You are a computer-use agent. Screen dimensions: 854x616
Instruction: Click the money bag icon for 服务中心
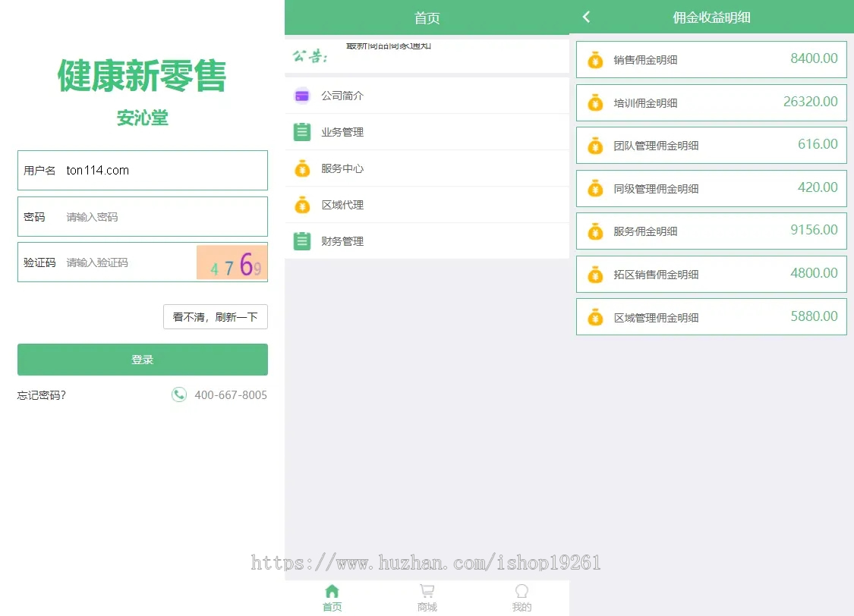tap(301, 168)
